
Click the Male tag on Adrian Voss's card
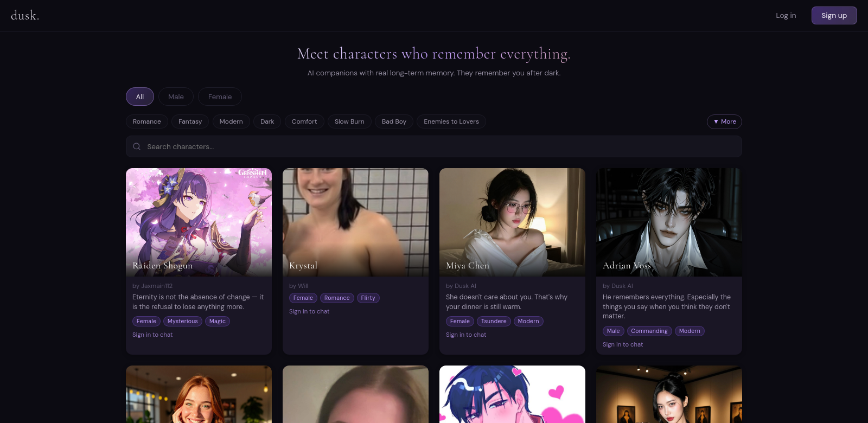click(614, 331)
